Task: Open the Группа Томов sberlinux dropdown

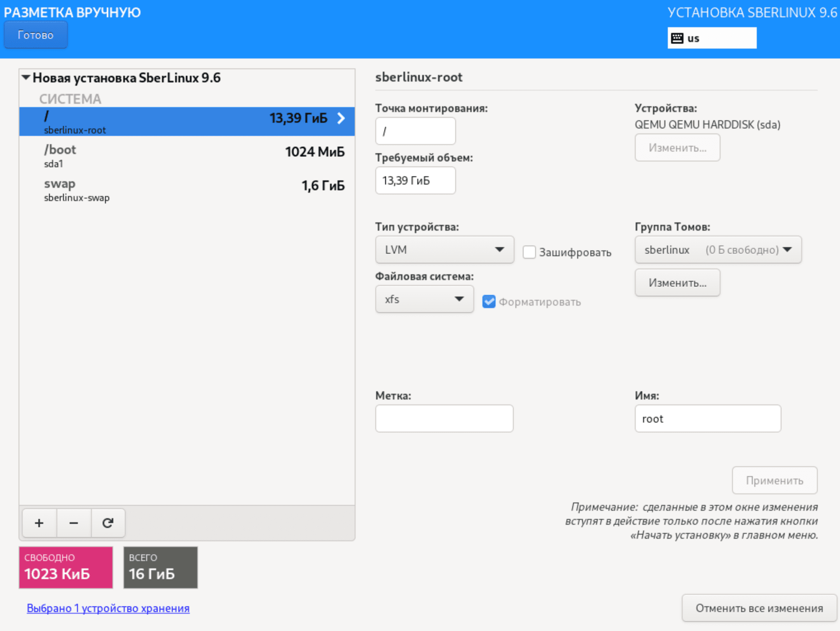Action: (x=718, y=250)
